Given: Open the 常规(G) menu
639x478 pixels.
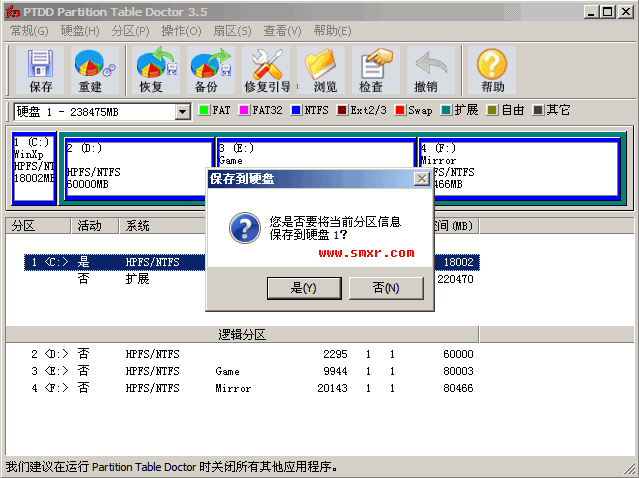Looking at the screenshot, I should 29,31.
